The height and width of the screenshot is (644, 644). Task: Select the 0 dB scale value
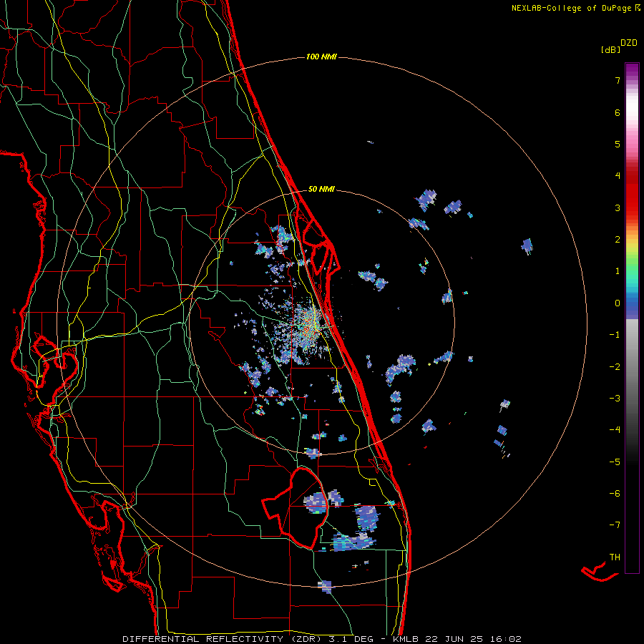[618, 303]
